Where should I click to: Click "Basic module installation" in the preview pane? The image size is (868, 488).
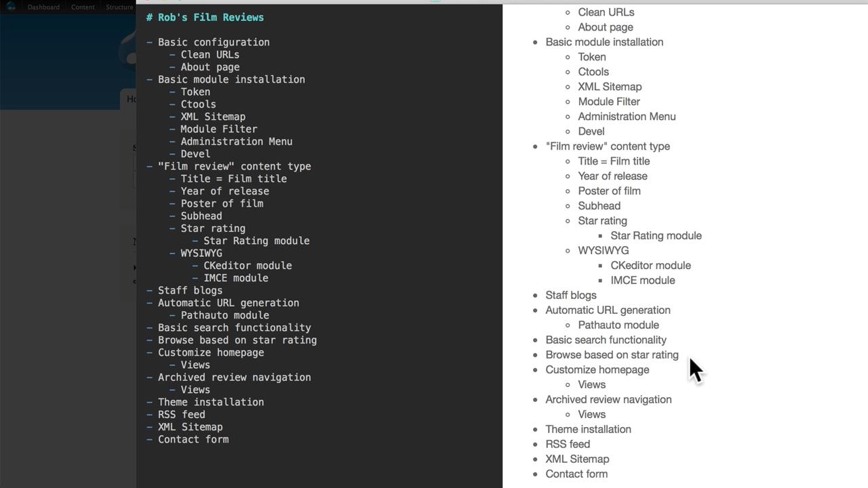[x=604, y=42]
